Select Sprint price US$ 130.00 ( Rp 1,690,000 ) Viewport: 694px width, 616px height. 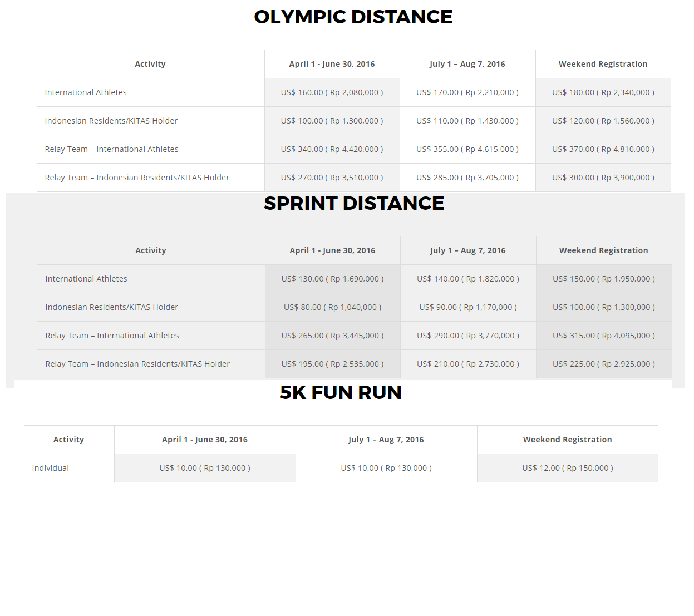[x=332, y=279]
